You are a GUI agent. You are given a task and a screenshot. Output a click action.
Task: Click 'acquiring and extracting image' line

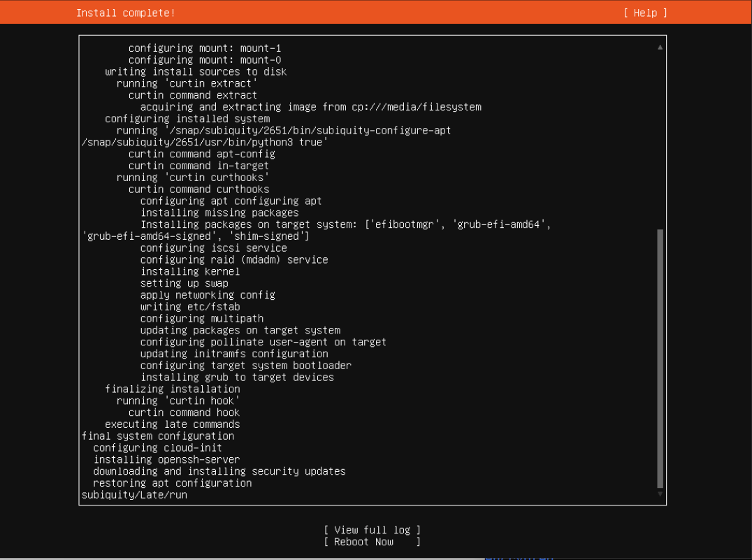(x=311, y=107)
